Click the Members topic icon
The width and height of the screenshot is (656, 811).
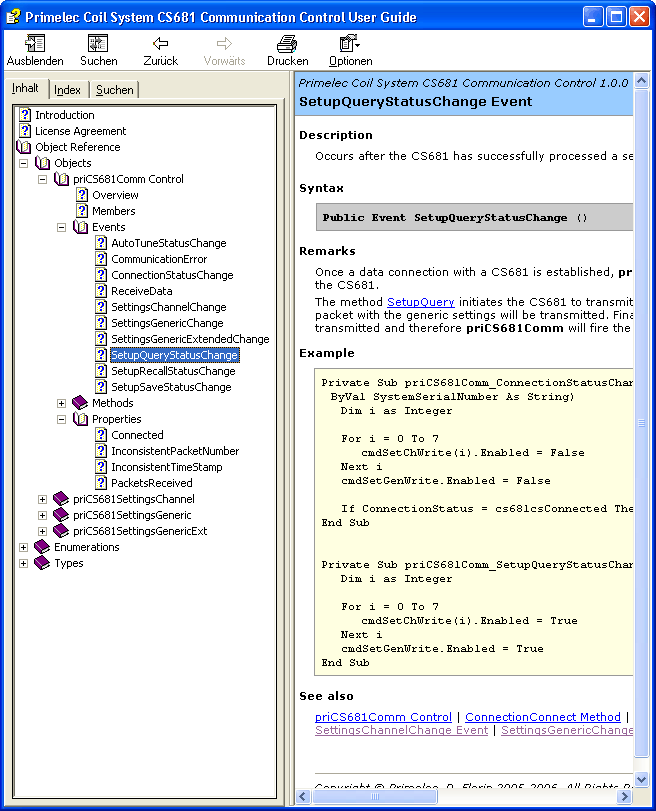(x=82, y=211)
